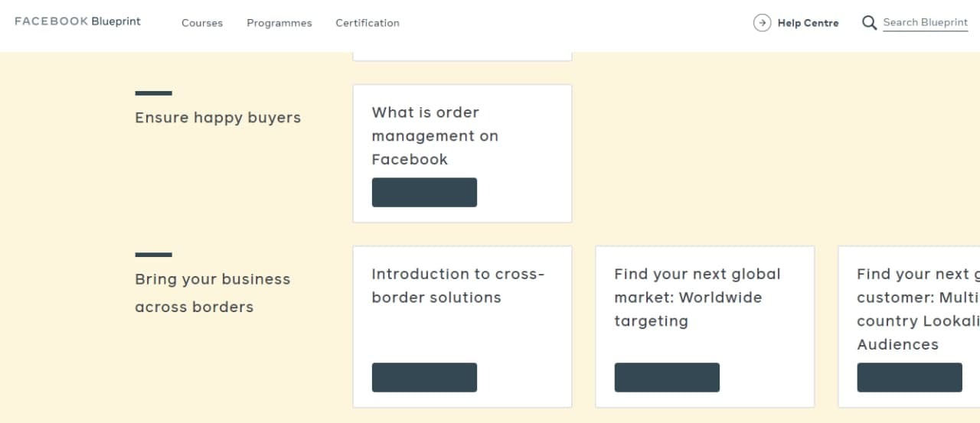The height and width of the screenshot is (423, 980).
Task: Open the Programmes menu
Action: [x=279, y=23]
